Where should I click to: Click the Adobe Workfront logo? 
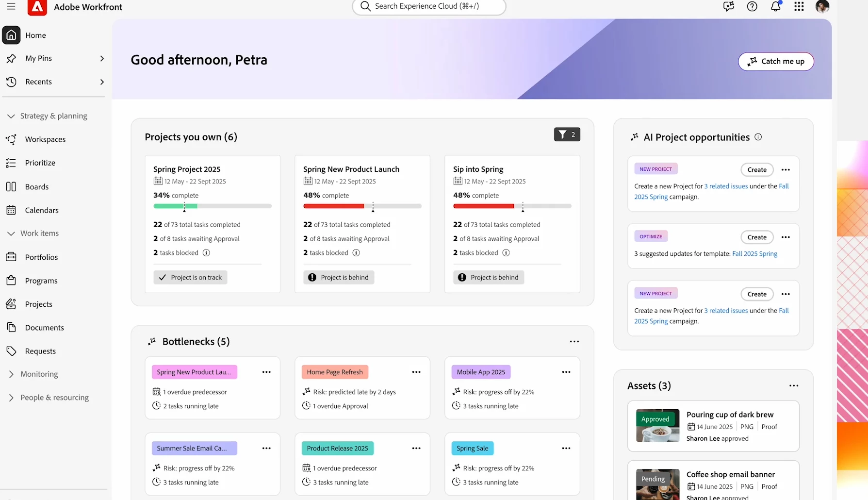click(37, 7)
